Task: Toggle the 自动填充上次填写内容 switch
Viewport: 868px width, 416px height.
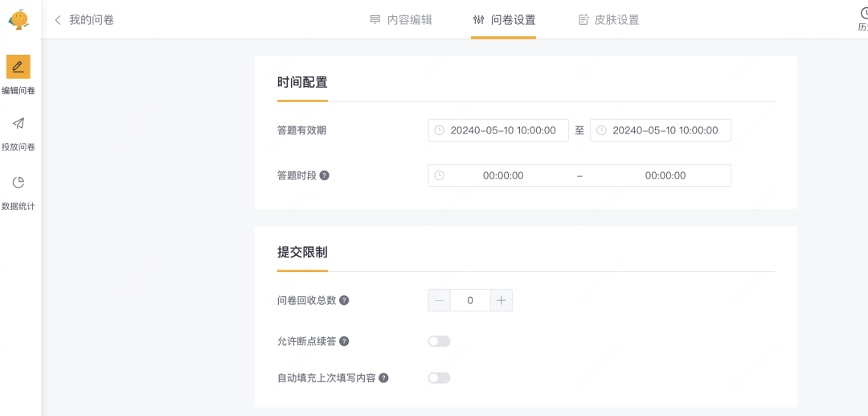Action: click(x=439, y=378)
